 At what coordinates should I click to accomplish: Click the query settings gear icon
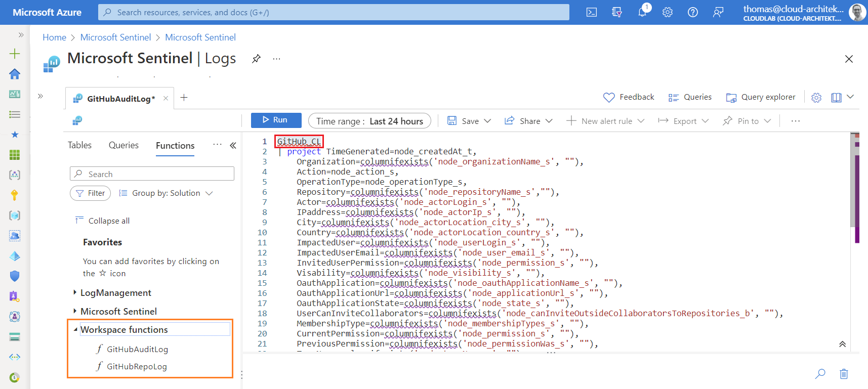click(816, 98)
